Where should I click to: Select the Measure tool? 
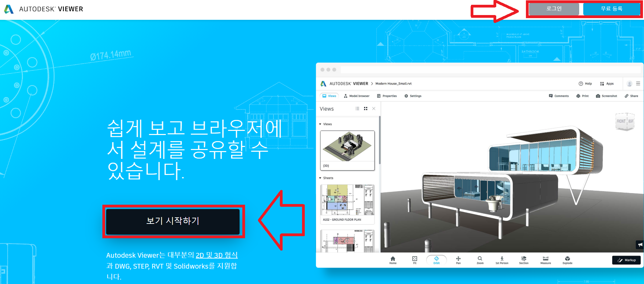click(546, 260)
